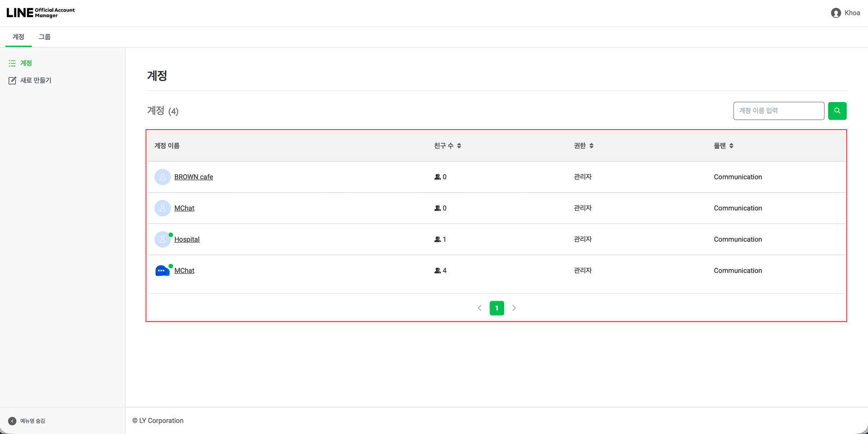Select the 계정 top tab
868x434 pixels.
pyautogui.click(x=19, y=37)
